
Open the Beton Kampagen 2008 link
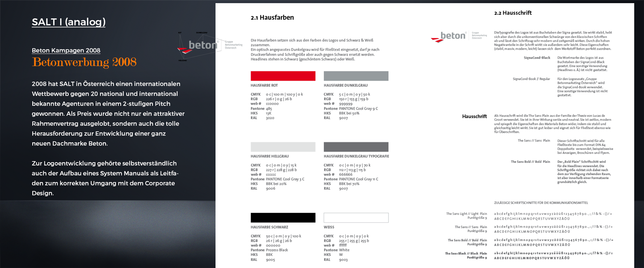click(x=66, y=50)
